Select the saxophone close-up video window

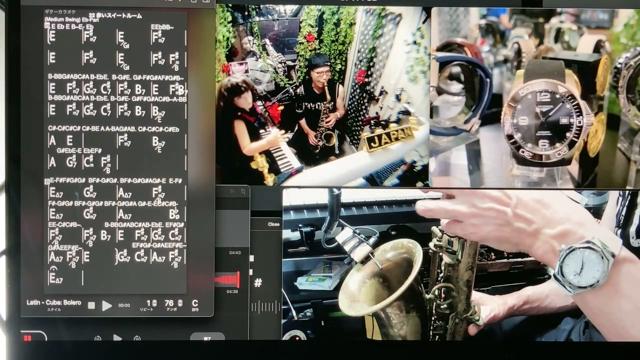point(461,264)
